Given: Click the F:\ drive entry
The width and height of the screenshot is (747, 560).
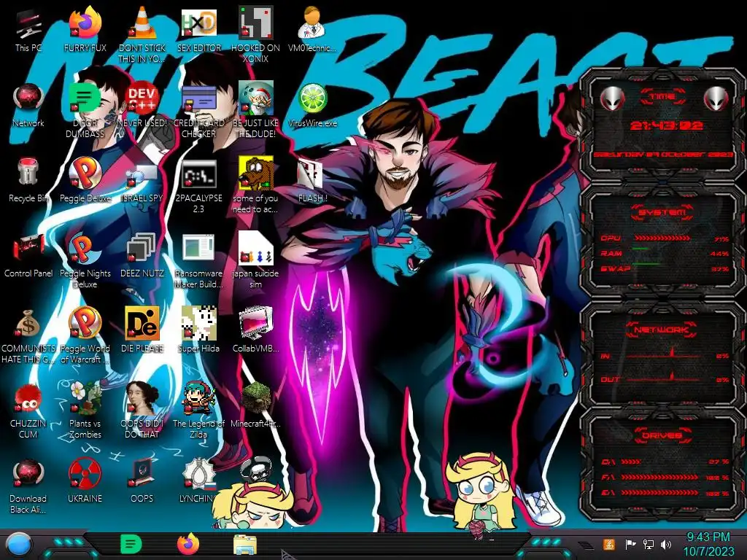Looking at the screenshot, I should (x=665, y=477).
